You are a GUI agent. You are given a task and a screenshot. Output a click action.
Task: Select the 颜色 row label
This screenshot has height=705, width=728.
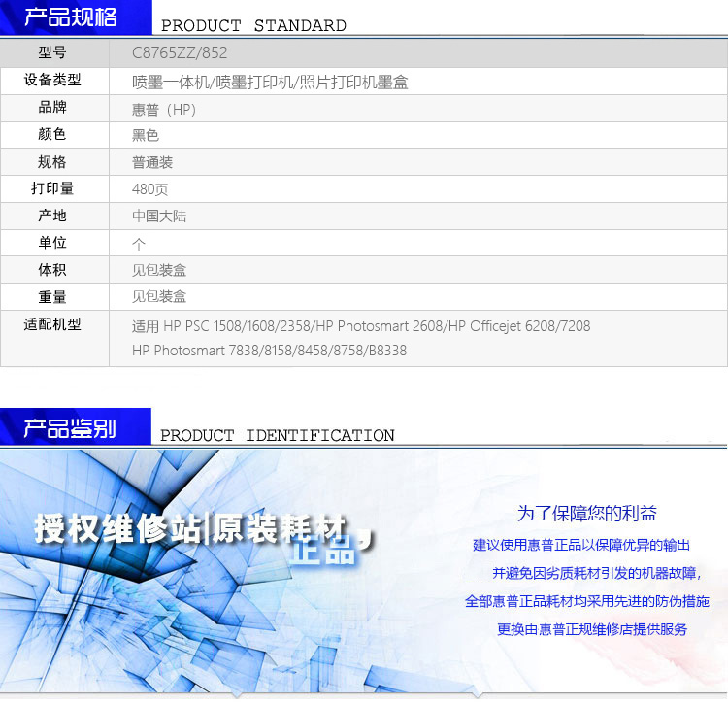click(x=52, y=134)
